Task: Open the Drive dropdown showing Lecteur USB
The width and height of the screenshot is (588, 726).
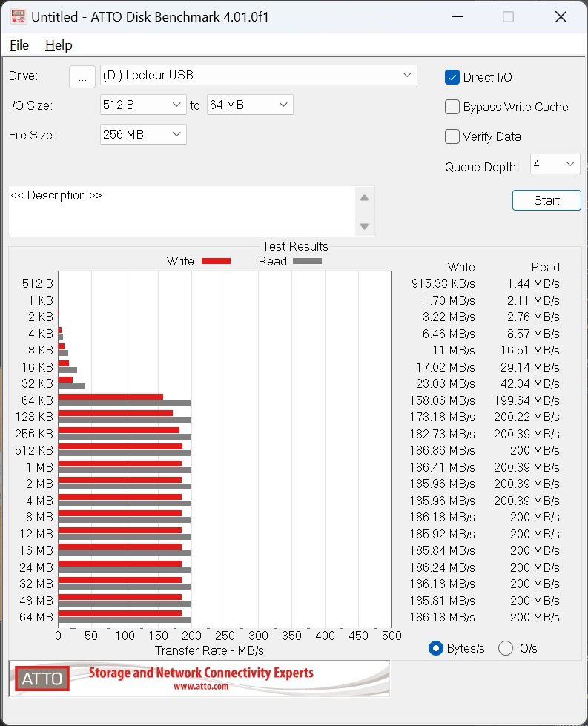Action: (258, 75)
